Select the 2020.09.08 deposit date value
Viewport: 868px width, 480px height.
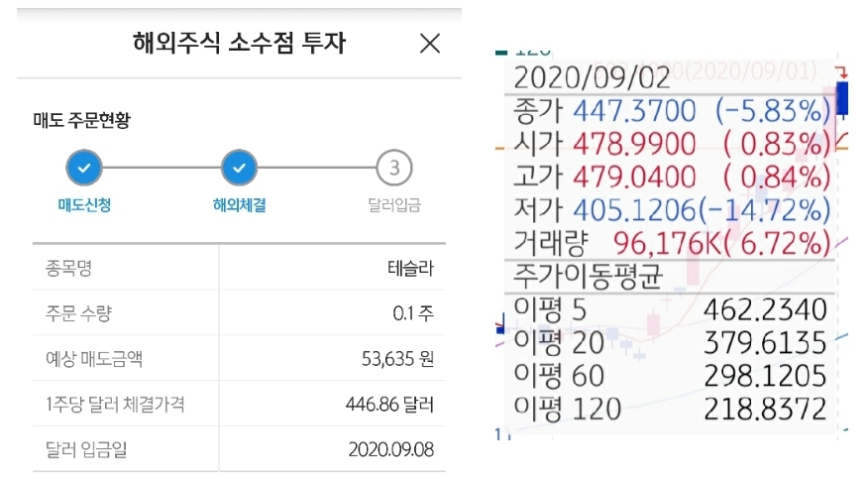390,449
